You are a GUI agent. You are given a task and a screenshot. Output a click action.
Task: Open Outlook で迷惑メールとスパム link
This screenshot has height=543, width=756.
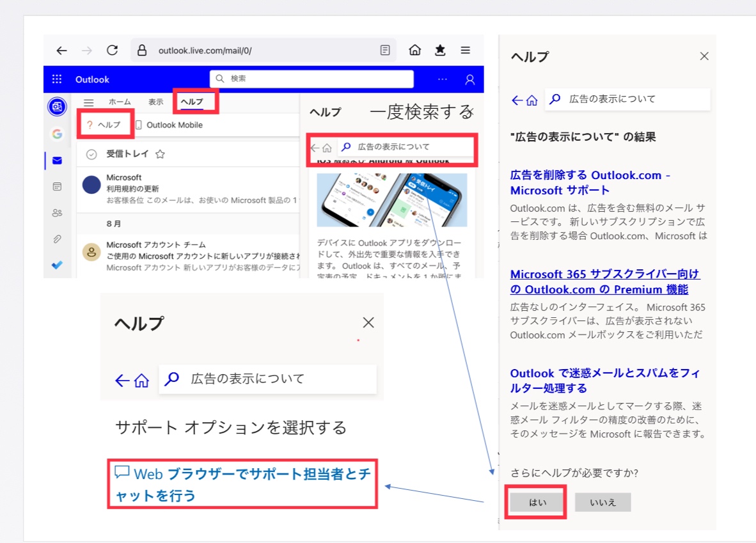[x=604, y=381]
